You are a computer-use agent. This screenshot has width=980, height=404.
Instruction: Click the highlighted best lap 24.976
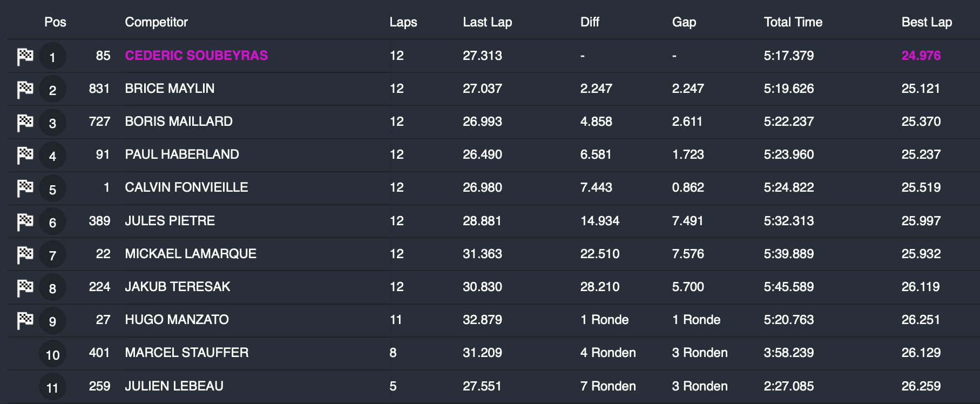921,56
